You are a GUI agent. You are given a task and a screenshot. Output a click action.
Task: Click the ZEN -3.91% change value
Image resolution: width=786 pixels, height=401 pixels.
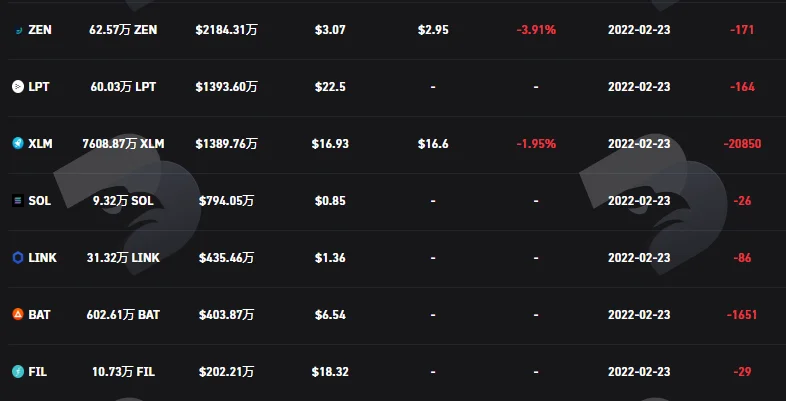(x=536, y=30)
